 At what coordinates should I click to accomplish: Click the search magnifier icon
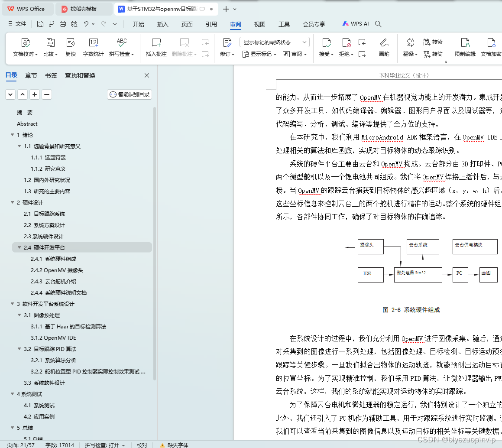[x=378, y=24]
